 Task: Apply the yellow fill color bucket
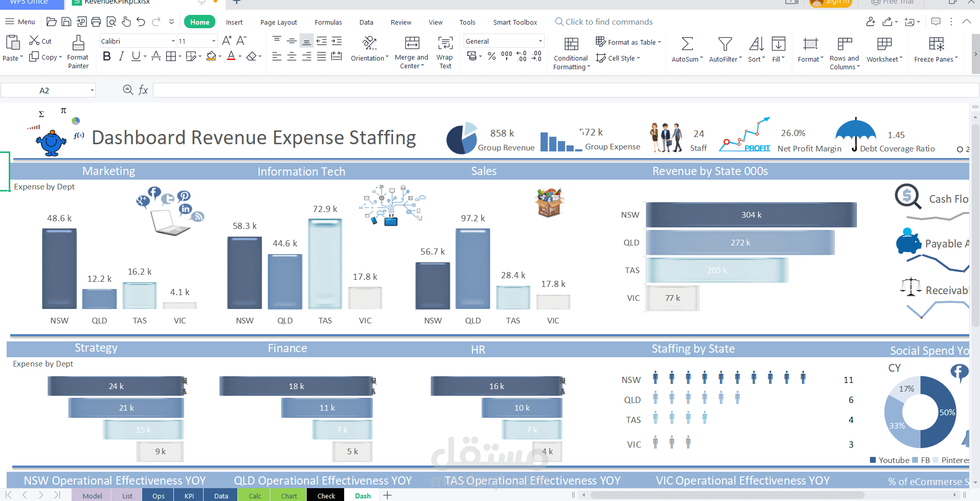tap(211, 56)
